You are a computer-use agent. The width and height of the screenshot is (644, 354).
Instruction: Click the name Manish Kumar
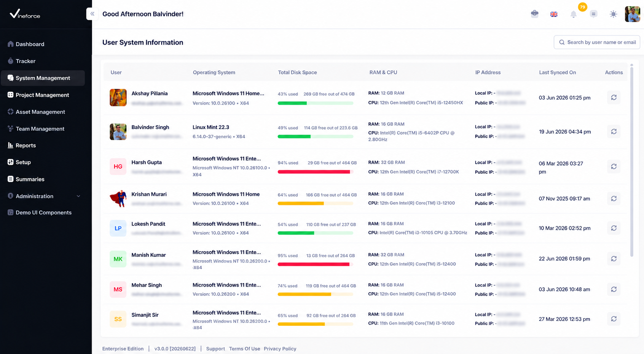148,255
